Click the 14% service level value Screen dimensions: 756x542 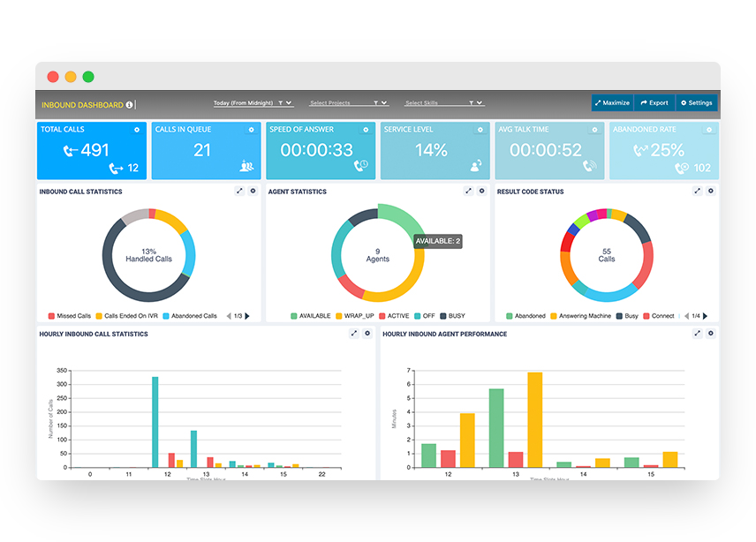pos(432,150)
